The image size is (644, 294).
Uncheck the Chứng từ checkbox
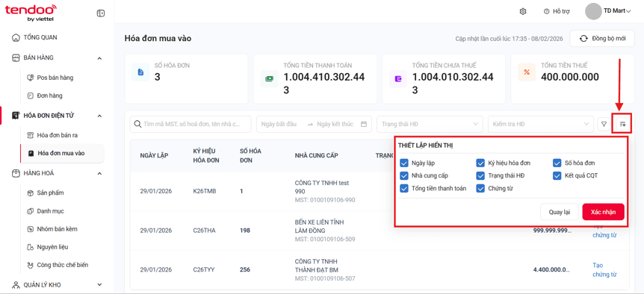tap(480, 189)
